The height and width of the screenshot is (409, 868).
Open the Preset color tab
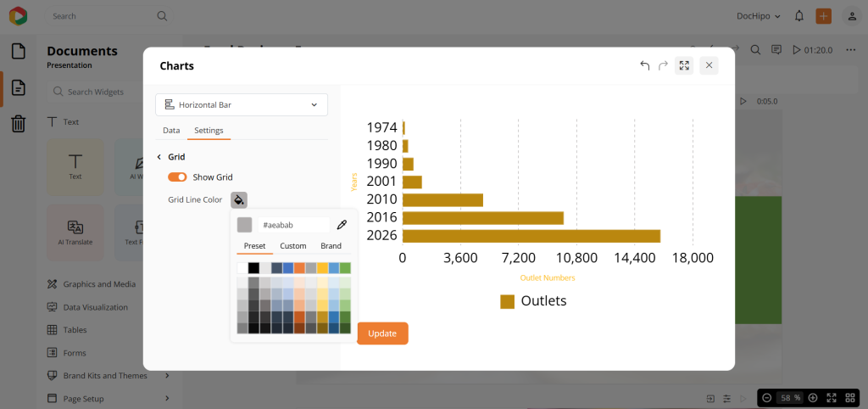pos(254,246)
